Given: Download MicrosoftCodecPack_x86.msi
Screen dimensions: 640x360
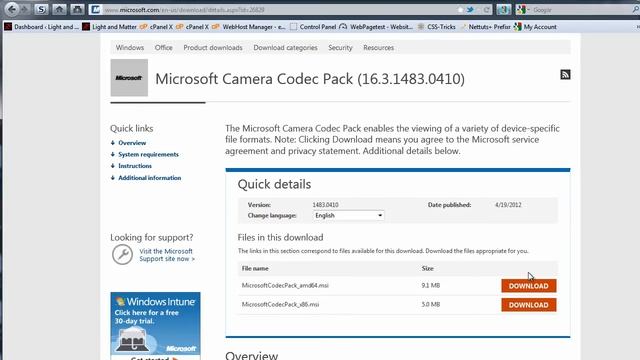Looking at the screenshot, I should 529,305.
